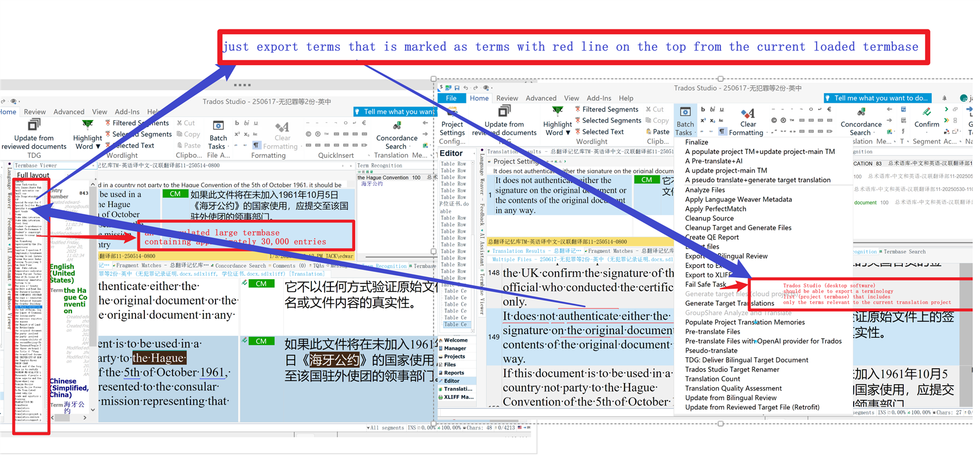The height and width of the screenshot is (457, 980).
Task: Click Cut in right window clipboard group
Action: pyautogui.click(x=654, y=109)
